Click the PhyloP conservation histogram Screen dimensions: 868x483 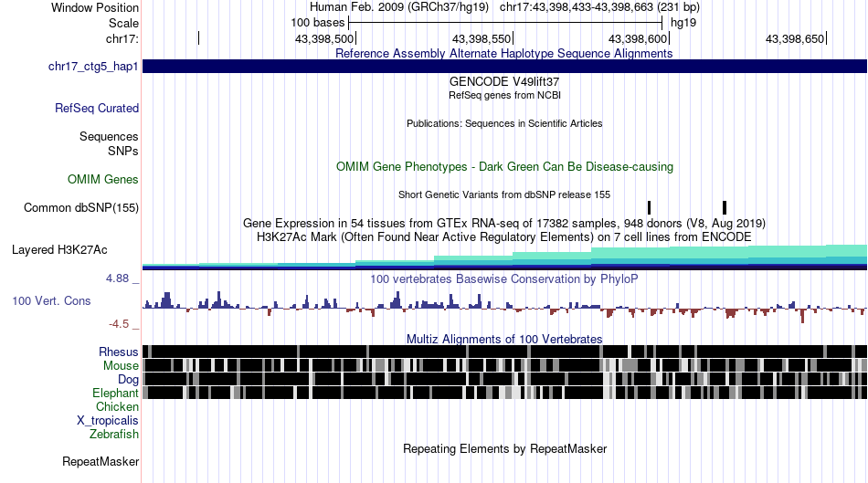[504, 306]
